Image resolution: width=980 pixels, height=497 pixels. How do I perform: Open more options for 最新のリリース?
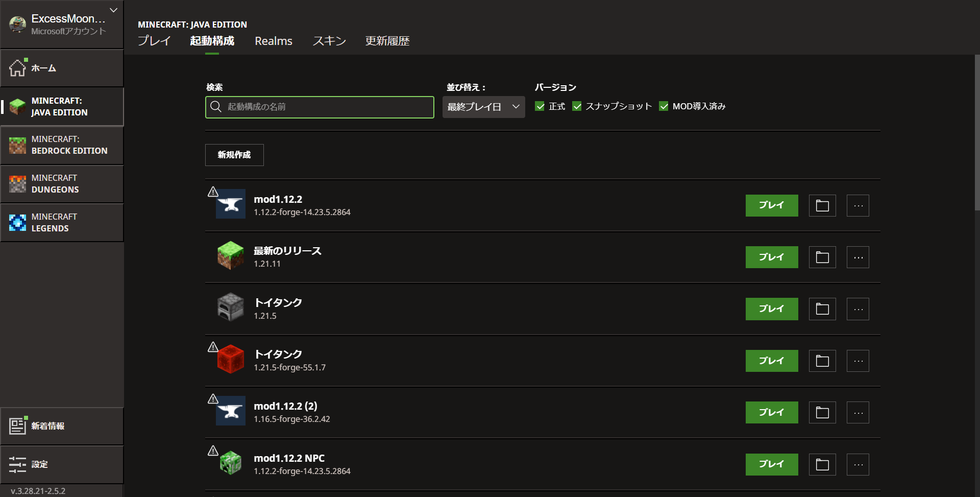click(857, 257)
